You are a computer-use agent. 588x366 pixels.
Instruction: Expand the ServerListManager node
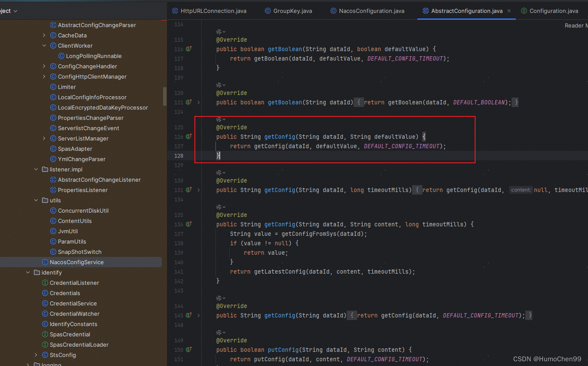point(44,139)
